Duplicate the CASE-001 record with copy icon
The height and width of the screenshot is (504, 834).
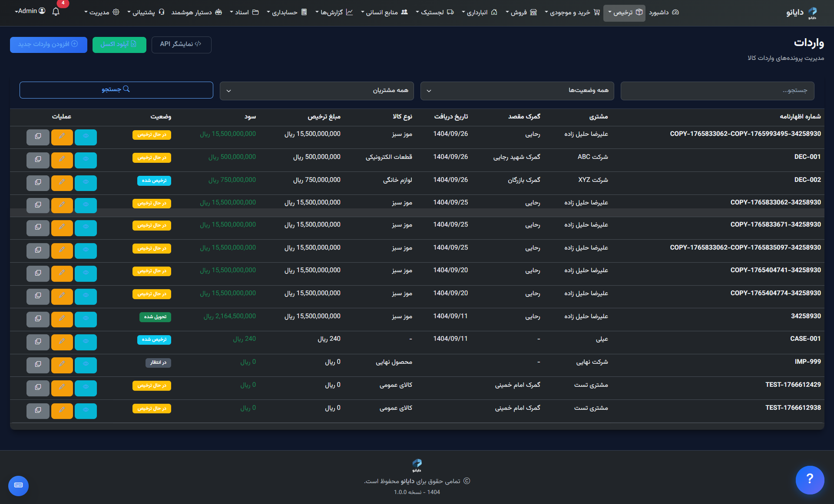pos(38,342)
